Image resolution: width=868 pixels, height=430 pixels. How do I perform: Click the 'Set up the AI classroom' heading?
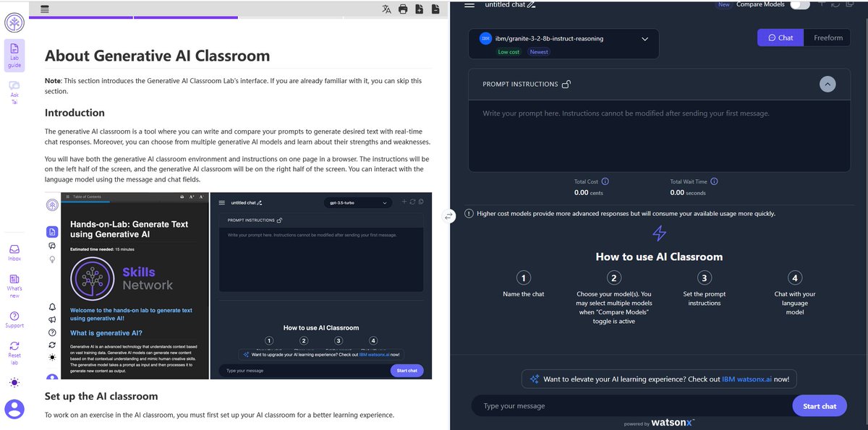(101, 396)
